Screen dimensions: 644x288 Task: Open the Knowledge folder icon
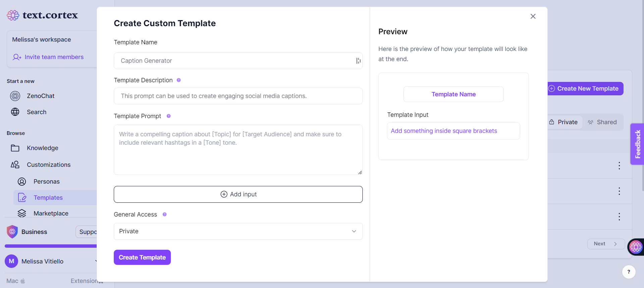pyautogui.click(x=15, y=148)
